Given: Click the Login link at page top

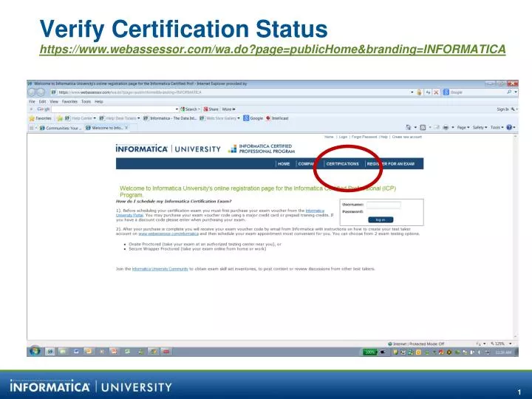Looking at the screenshot, I should click(343, 137).
